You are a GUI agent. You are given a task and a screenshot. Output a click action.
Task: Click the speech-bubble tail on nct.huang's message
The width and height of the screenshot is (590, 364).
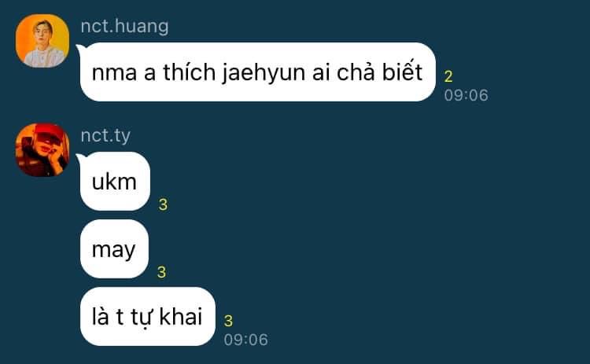coord(79,48)
